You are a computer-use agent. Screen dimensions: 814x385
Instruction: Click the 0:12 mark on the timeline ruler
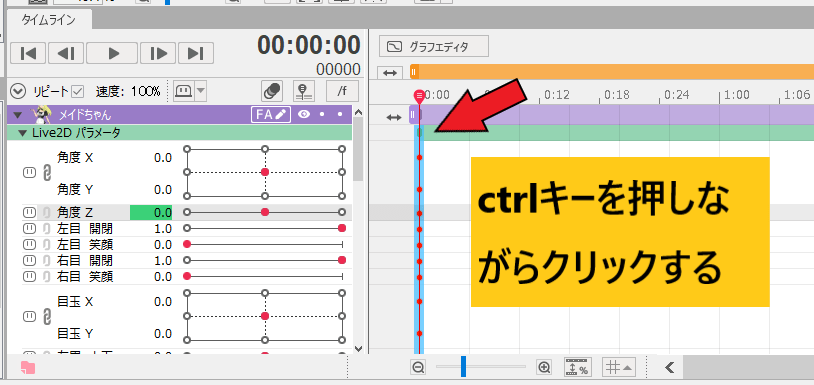pyautogui.click(x=557, y=95)
